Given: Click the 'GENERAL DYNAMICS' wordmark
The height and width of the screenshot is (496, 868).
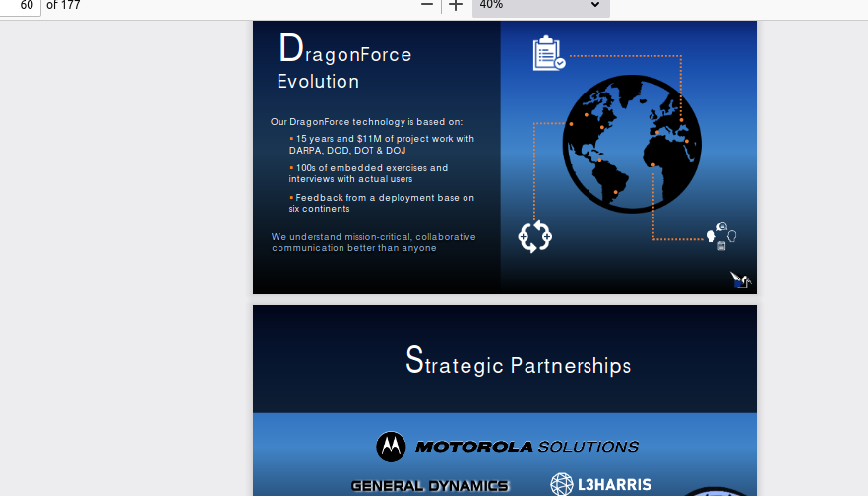Looking at the screenshot, I should pos(430,486).
